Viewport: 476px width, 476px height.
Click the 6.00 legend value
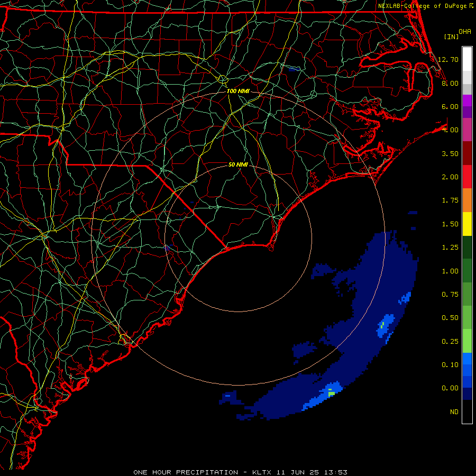(x=450, y=106)
